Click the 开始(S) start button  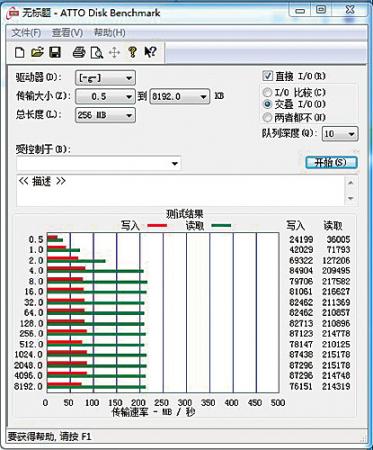point(331,162)
